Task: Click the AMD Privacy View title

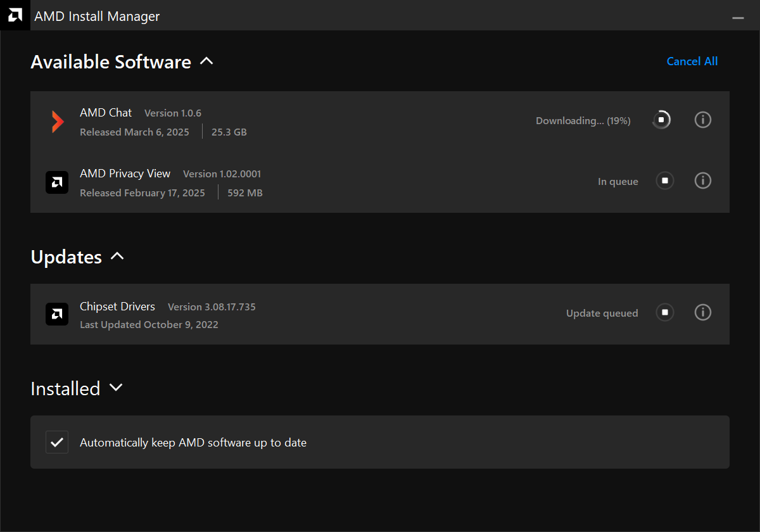Action: click(x=125, y=174)
